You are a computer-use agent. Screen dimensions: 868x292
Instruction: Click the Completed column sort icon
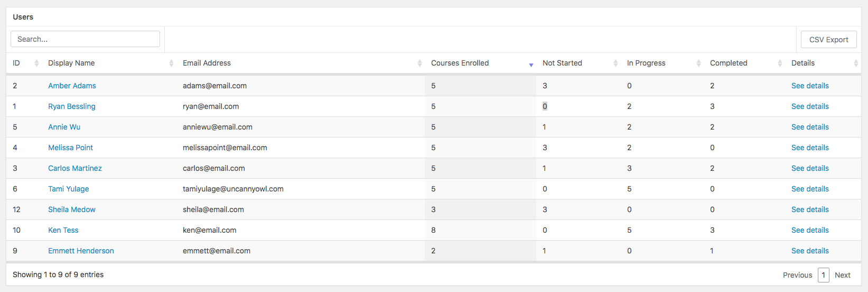pyautogui.click(x=780, y=63)
